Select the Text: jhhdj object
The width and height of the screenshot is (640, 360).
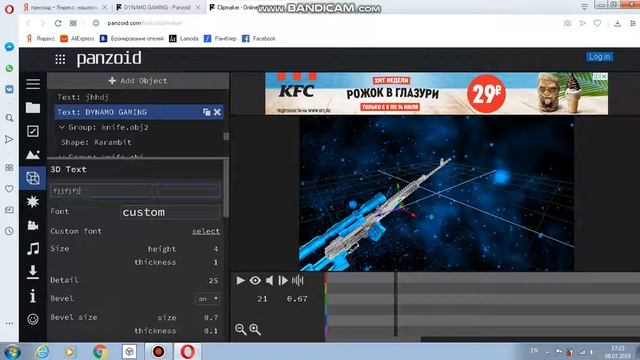(83, 97)
